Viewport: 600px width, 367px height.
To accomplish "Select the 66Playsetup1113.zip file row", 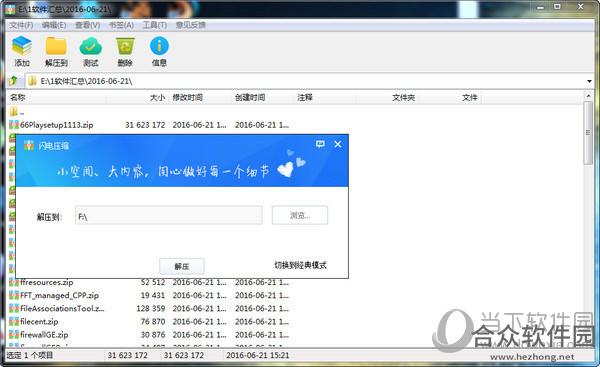I will coord(148,125).
